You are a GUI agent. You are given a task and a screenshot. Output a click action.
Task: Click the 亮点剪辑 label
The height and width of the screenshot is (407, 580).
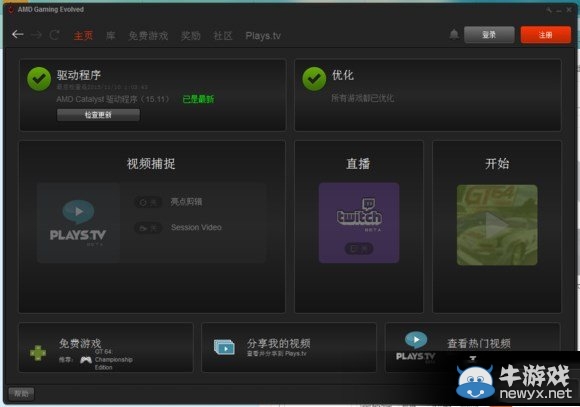point(186,202)
